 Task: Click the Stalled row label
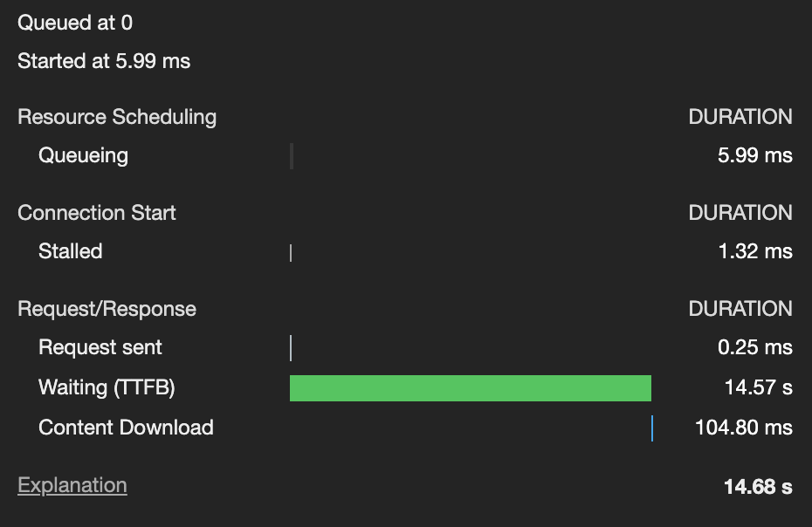(71, 251)
